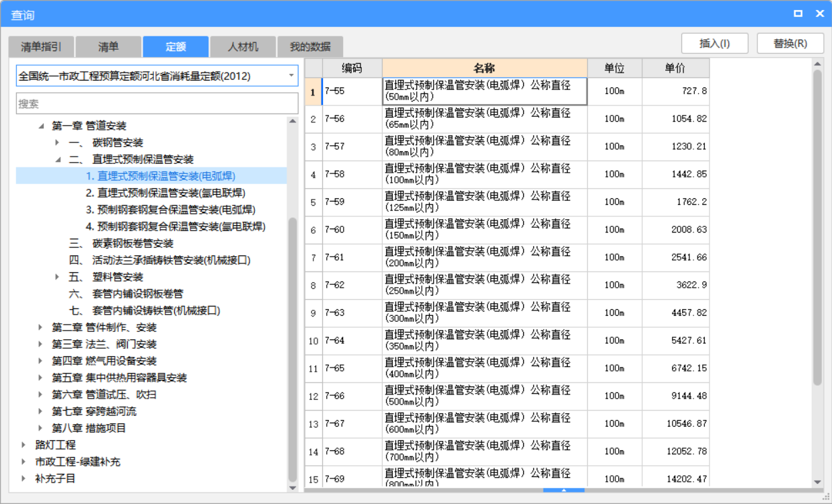The width and height of the screenshot is (832, 504).
Task: Expand 第二章 管件制作、安装 node
Action: [40, 327]
